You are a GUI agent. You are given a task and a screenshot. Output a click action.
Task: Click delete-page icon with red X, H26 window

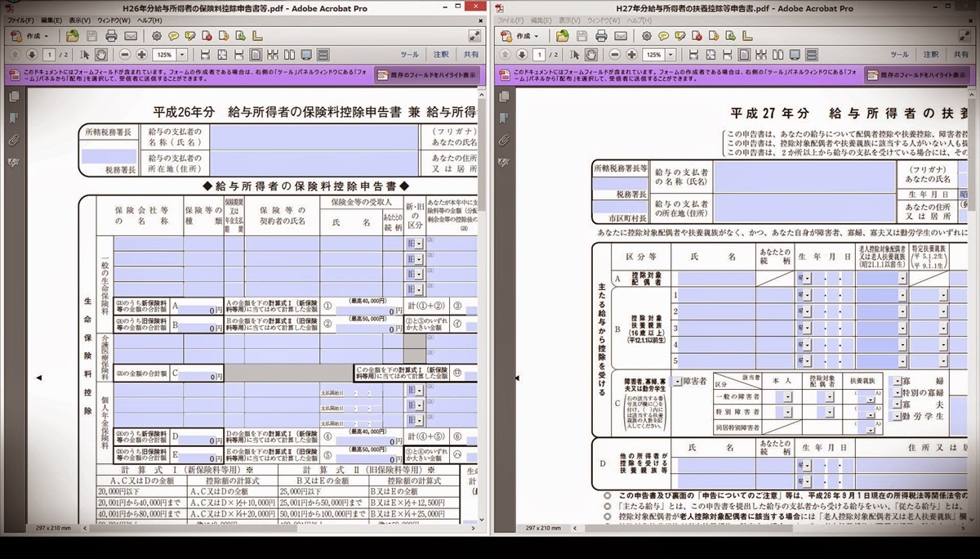coord(207,36)
